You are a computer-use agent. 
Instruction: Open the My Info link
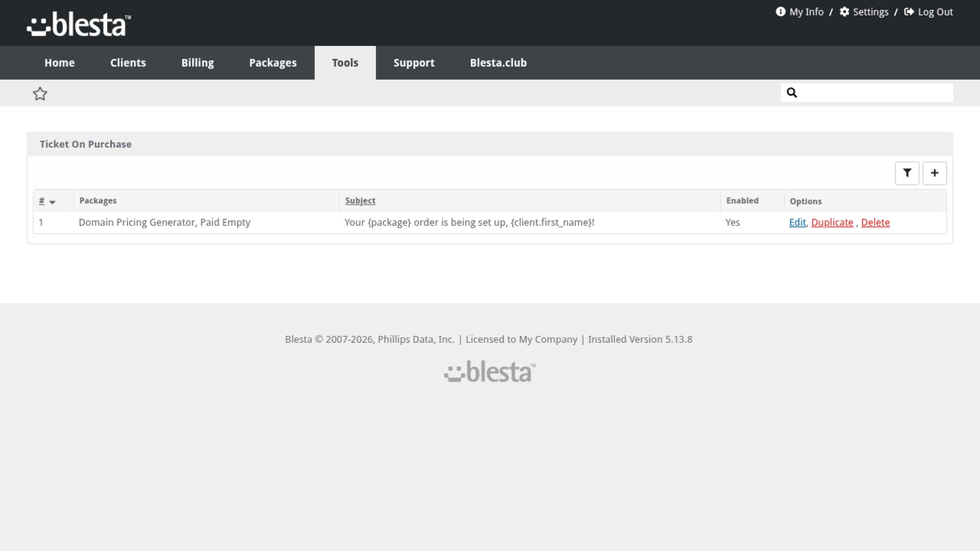pos(806,12)
